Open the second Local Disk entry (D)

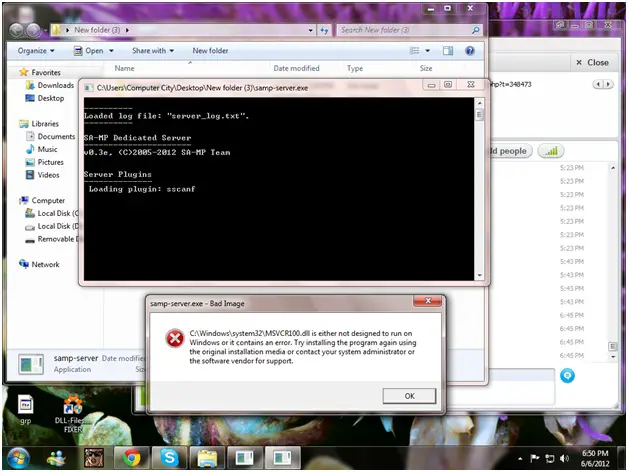pyautogui.click(x=52, y=226)
